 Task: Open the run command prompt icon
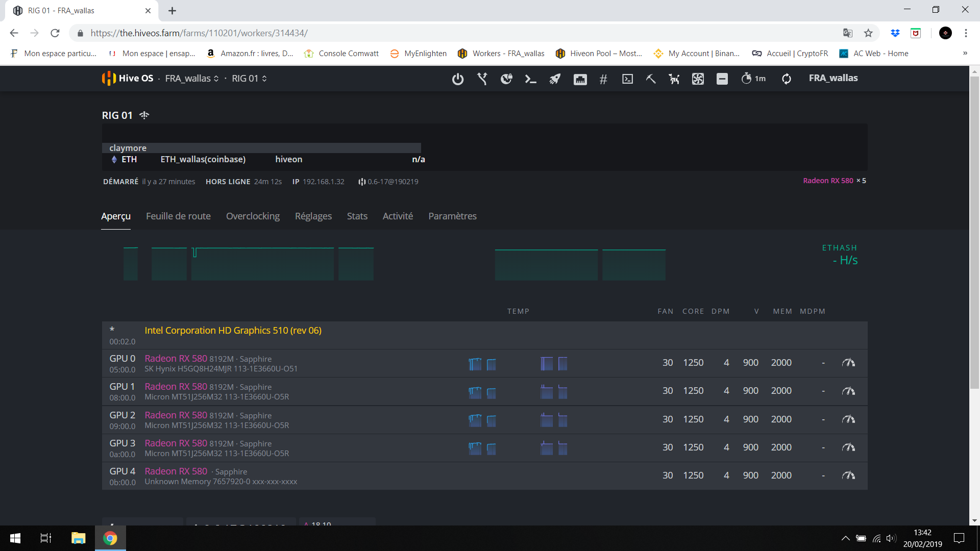point(531,79)
